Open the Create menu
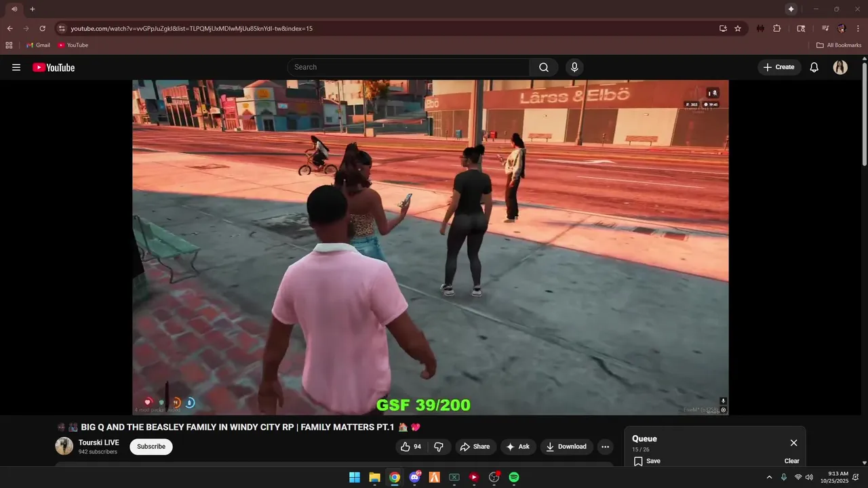 coord(778,67)
